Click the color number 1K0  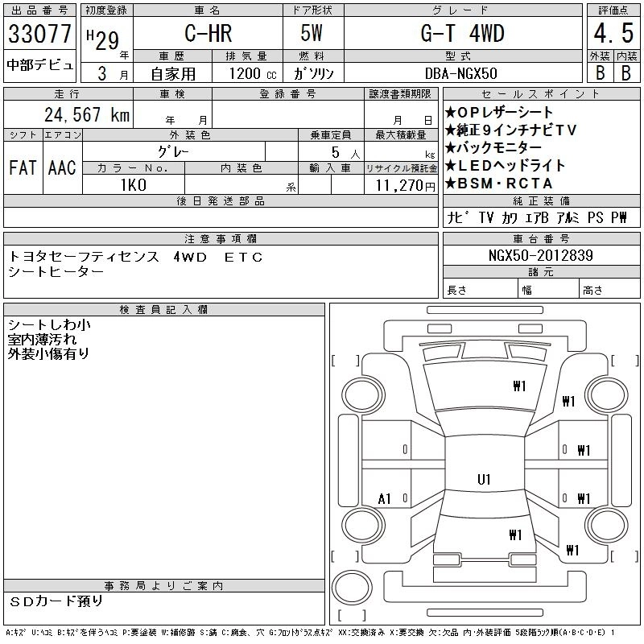coord(134,185)
